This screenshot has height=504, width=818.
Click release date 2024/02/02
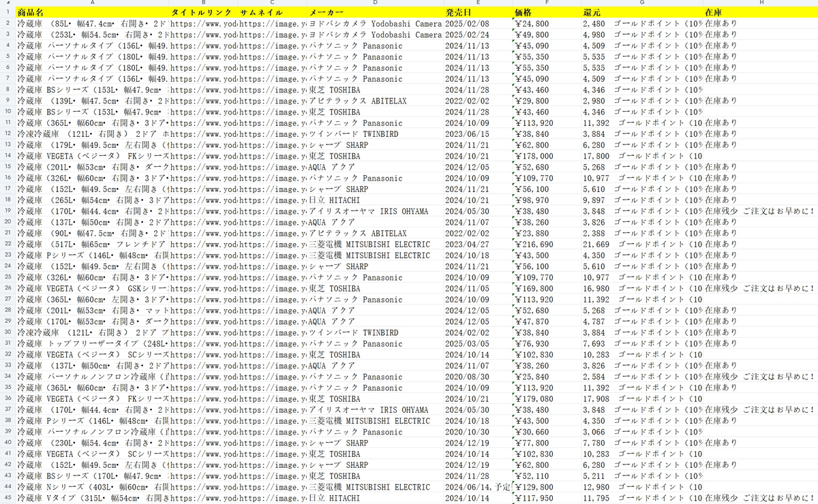478,333
